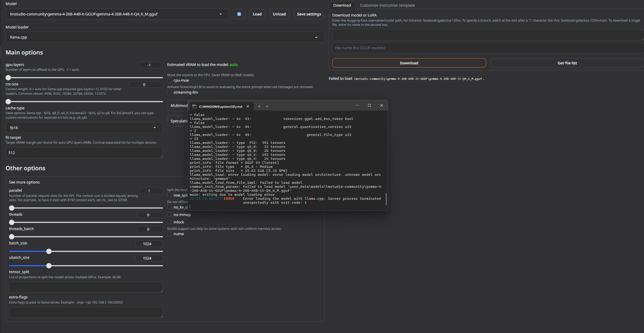Click the extra-flags text field
Image resolution: width=644 pixels, height=333 pixels.
(x=86, y=312)
